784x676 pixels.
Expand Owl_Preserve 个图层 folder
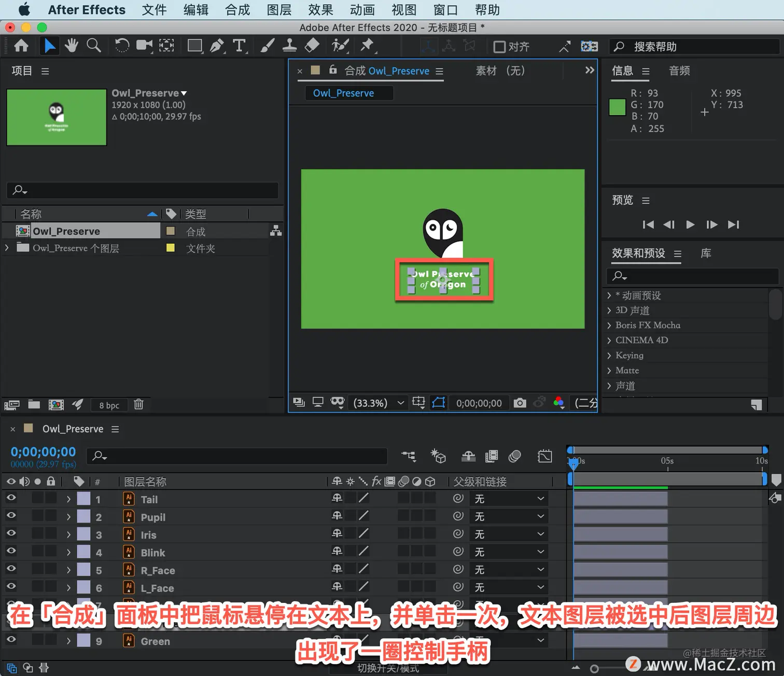pyautogui.click(x=7, y=248)
